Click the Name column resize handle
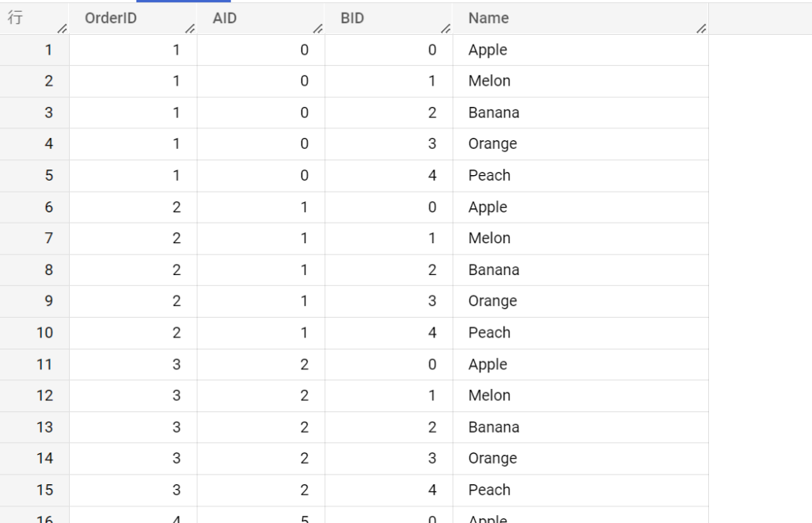Screen dimensions: 812x523 (702, 29)
